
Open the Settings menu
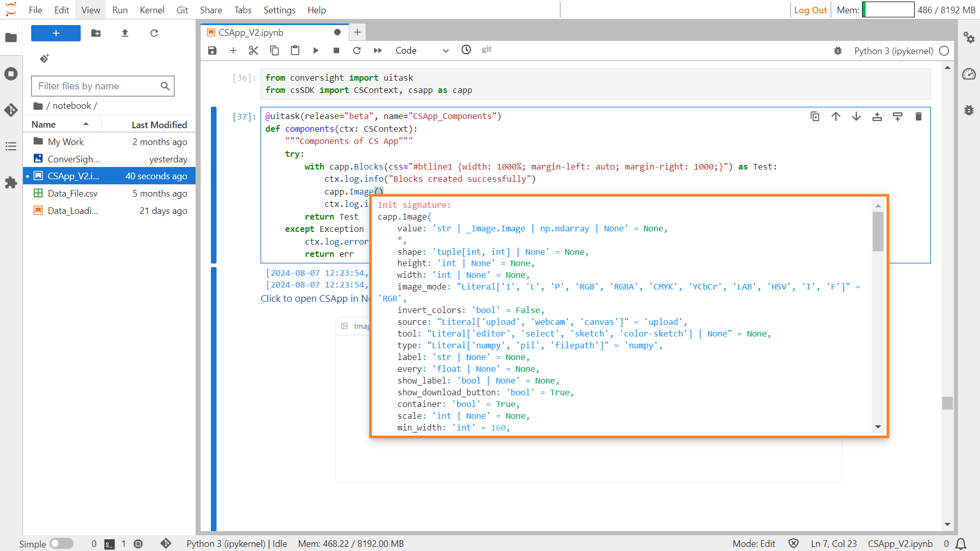click(279, 10)
